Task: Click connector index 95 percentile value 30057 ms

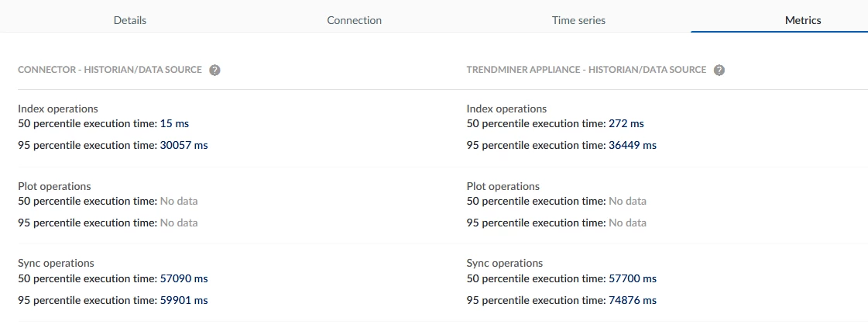Action: click(x=184, y=145)
